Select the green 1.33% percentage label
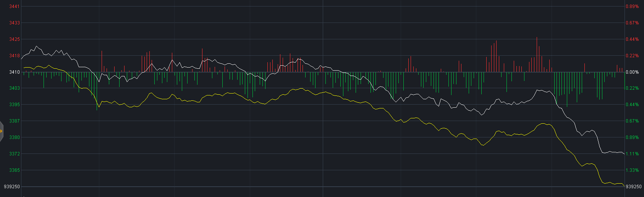This screenshot has width=644, height=197. (632, 170)
